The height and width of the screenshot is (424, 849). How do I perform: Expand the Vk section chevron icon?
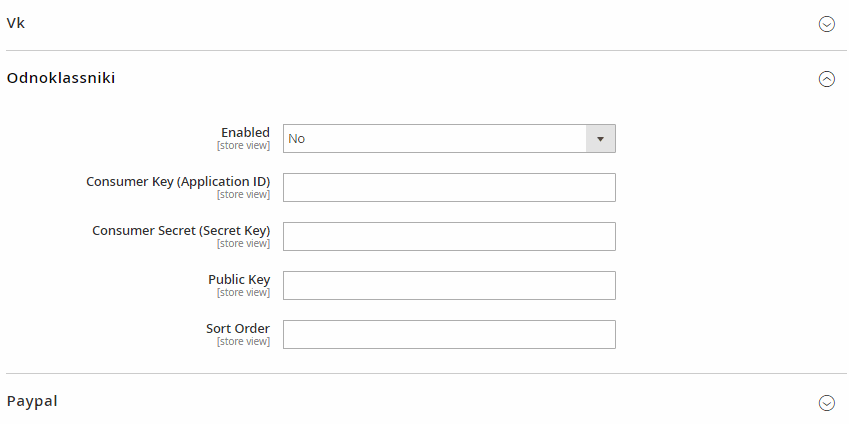point(826,24)
